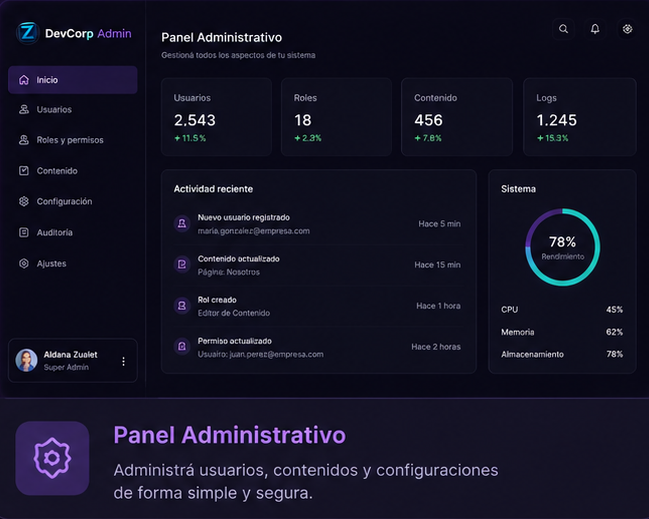649x519 pixels.
Task: Click the icon for Permiso actualizado
Action: tap(182, 346)
